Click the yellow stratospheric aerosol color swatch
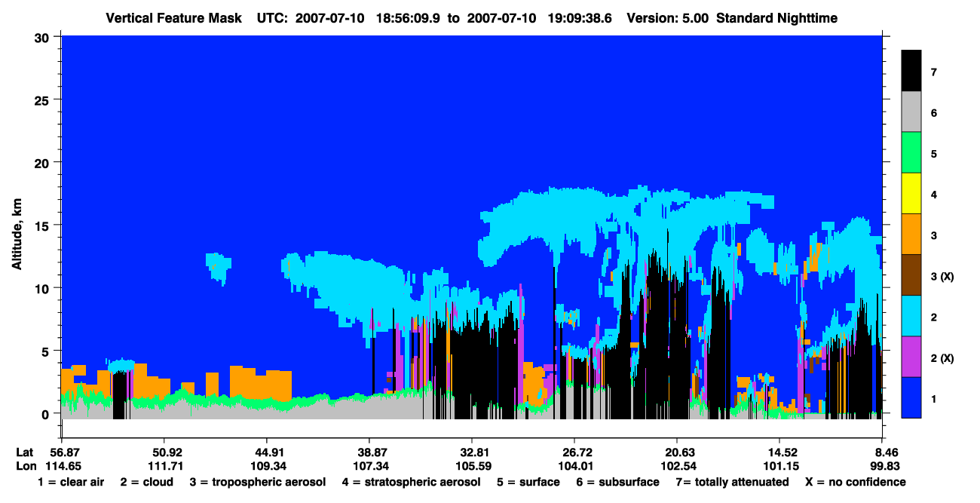The height and width of the screenshot is (503, 980). point(911,194)
